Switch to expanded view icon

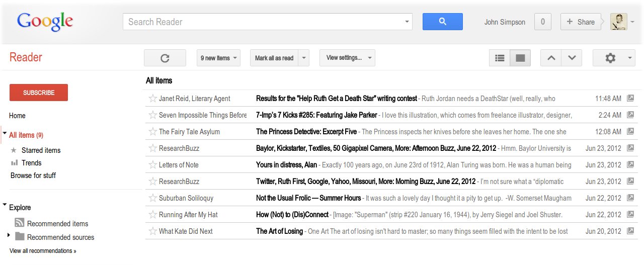[x=520, y=58]
